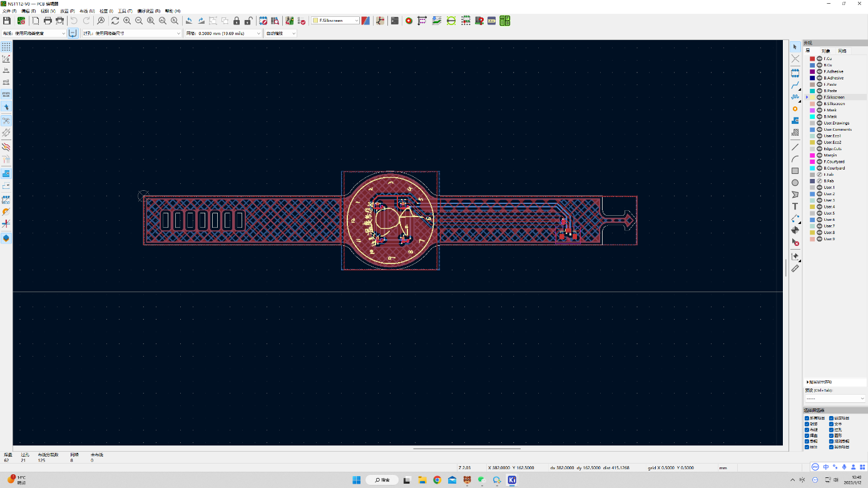The height and width of the screenshot is (488, 868).
Task: Undo the last edit
Action: (74, 21)
